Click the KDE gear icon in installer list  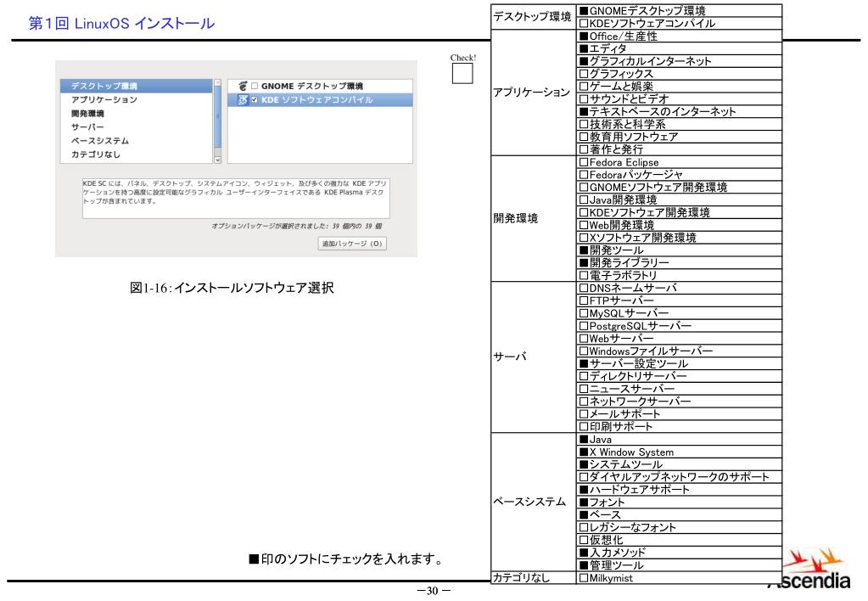pyautogui.click(x=243, y=99)
